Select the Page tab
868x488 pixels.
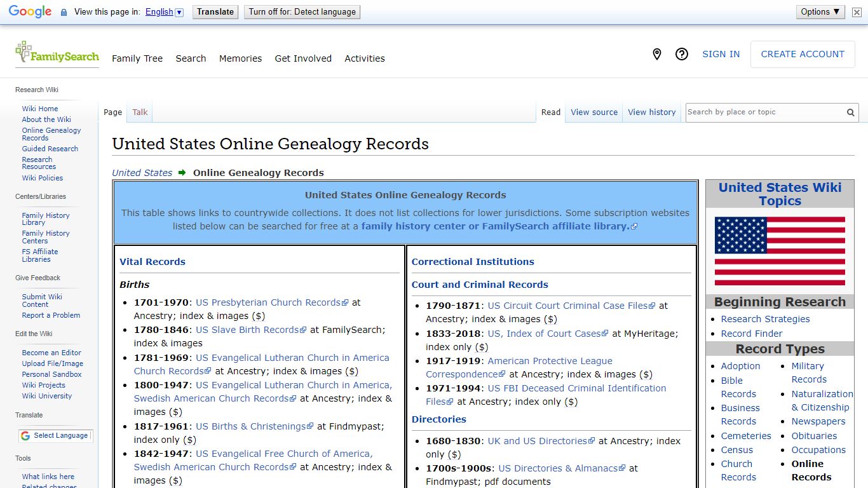point(112,112)
